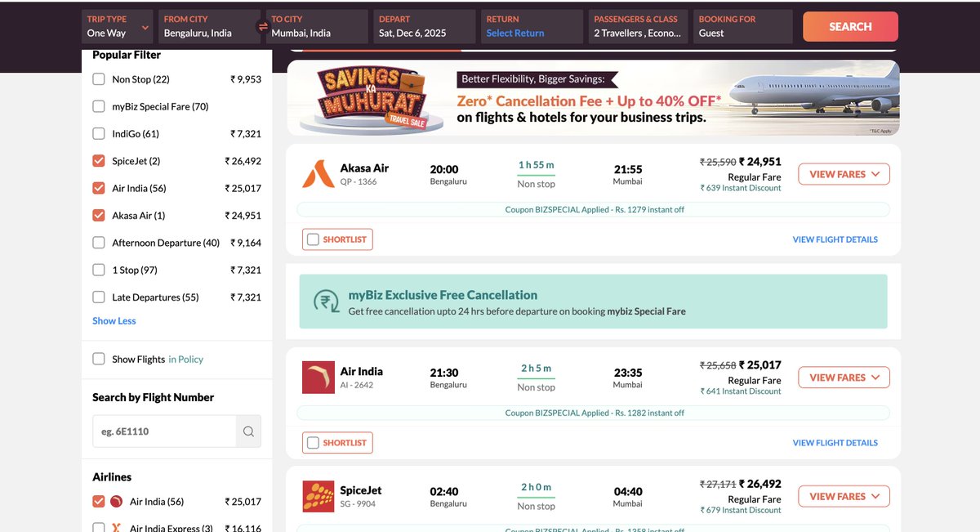Screen dimensions: 980x532
Task: Click Show Less under Popular Filter
Action: 114,321
